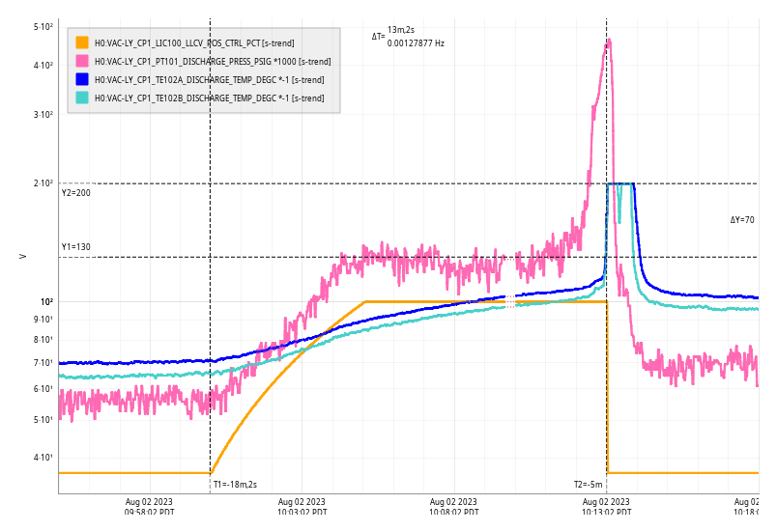
Task: Click the peak of the pink pressure trace
Action: [x=608, y=41]
